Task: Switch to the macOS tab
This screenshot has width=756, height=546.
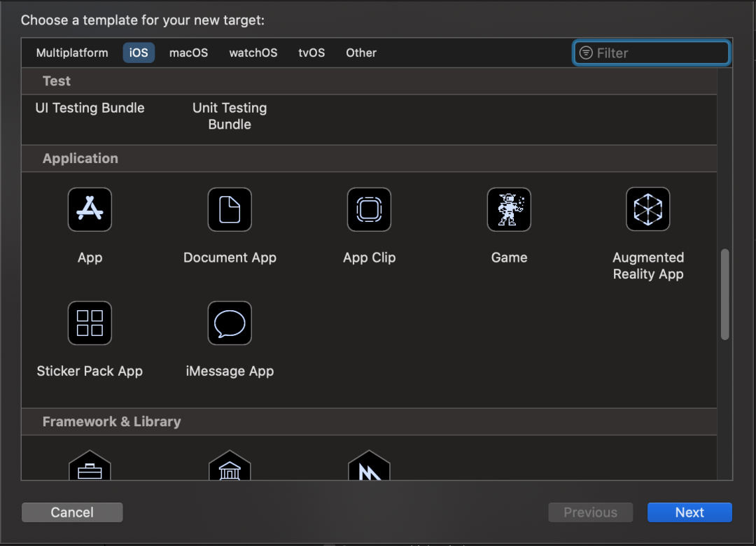Action: coord(188,52)
